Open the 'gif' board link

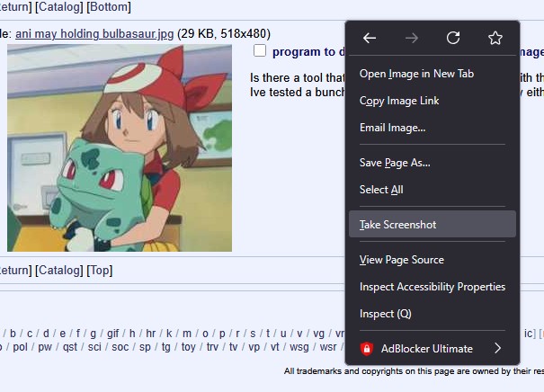pos(112,334)
